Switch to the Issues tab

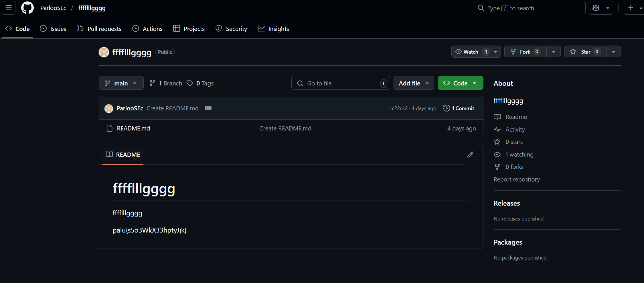53,29
